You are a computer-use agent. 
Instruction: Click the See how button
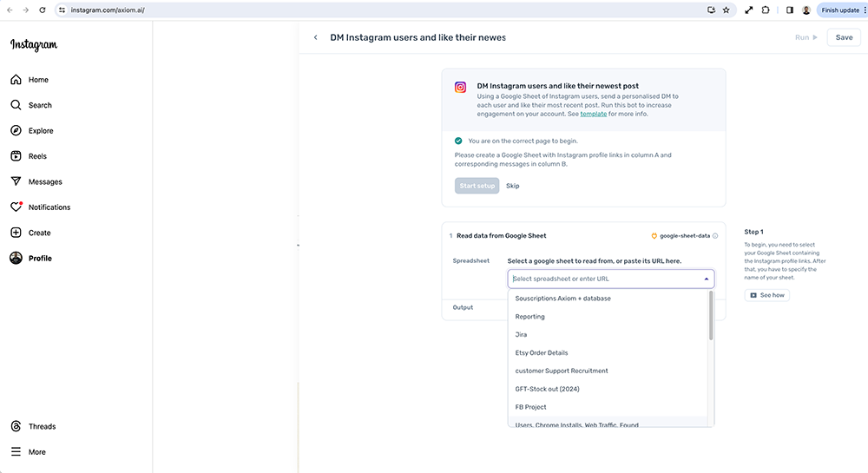tap(767, 295)
